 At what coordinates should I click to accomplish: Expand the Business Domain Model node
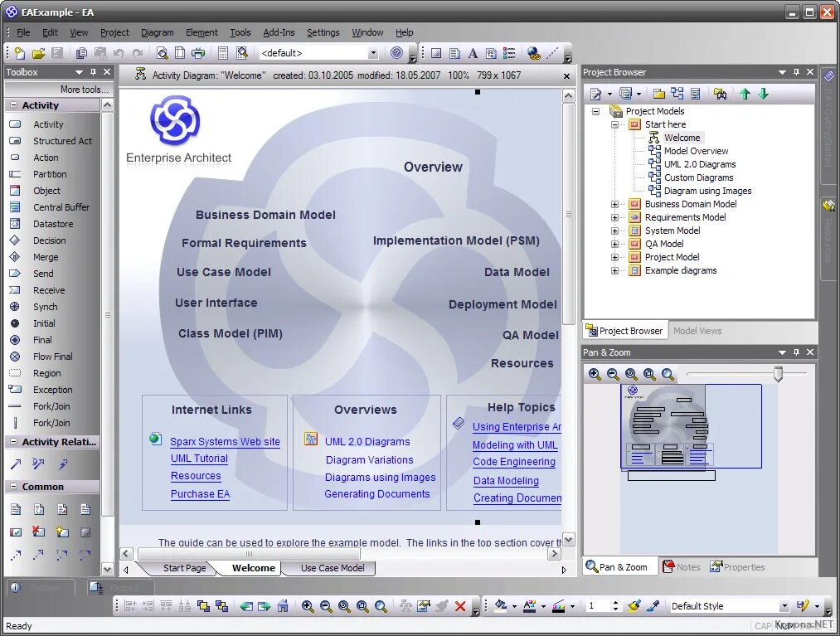pos(614,204)
